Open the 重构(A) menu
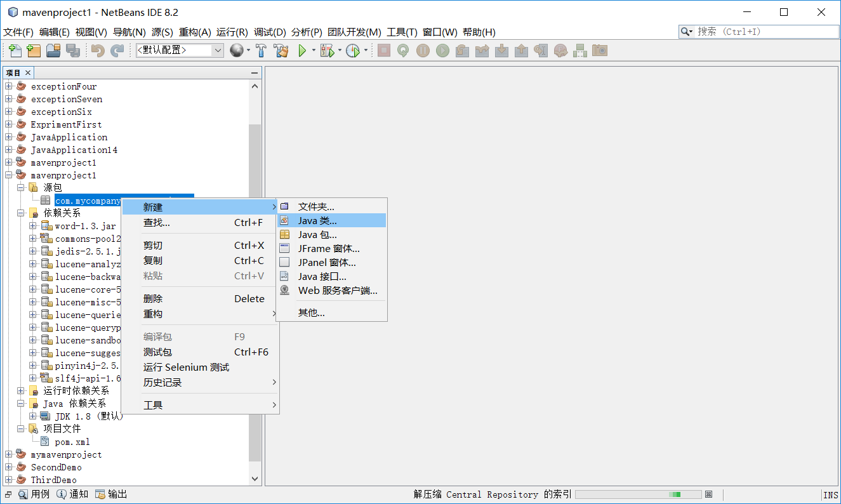Viewport: 841px width, 504px height. pos(195,32)
